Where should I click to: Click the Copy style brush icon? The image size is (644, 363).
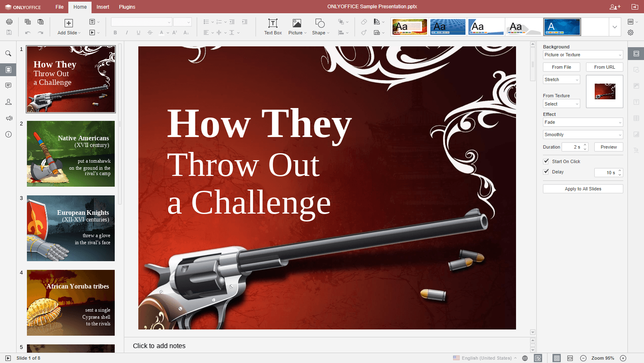click(364, 32)
